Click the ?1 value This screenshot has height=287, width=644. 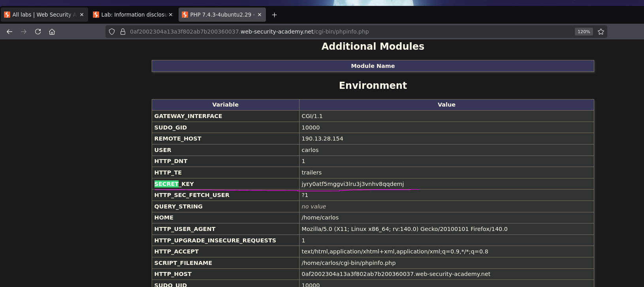305,195
